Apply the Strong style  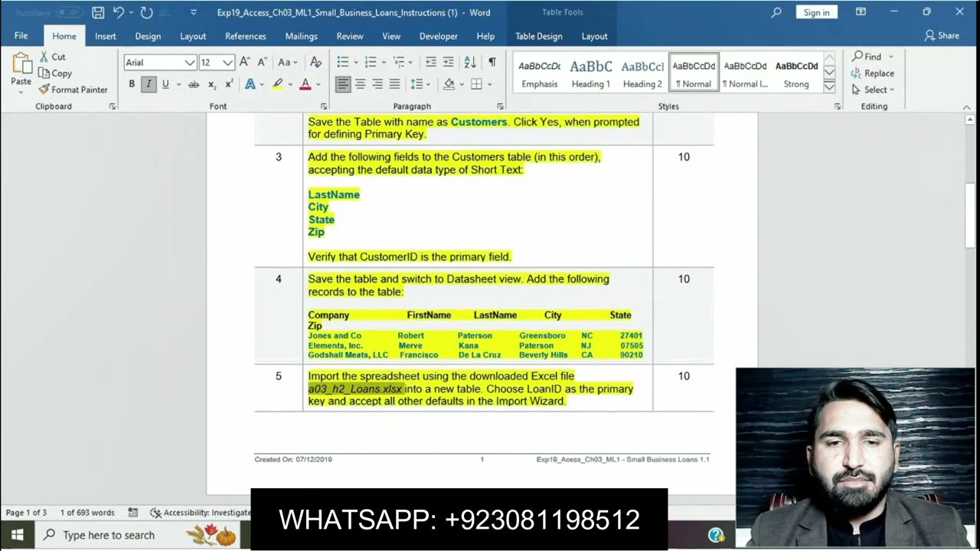point(796,73)
